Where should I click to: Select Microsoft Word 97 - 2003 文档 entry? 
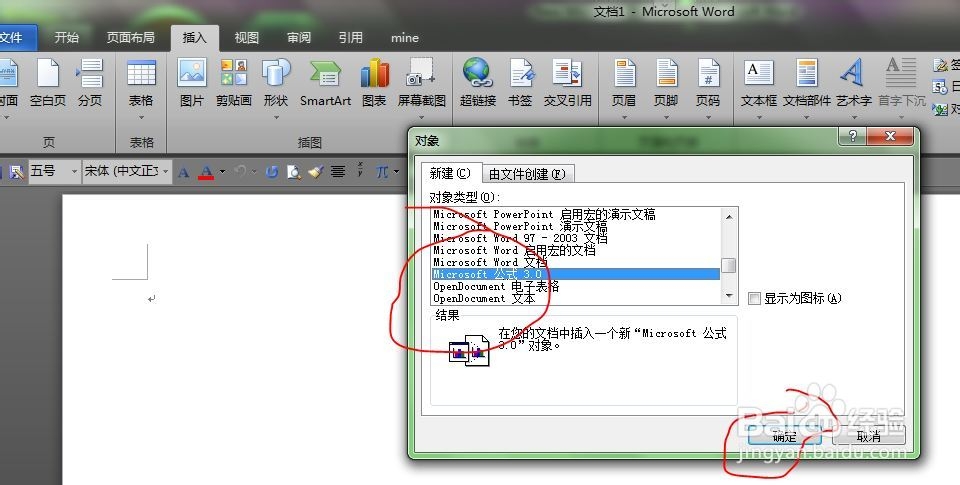[576, 238]
